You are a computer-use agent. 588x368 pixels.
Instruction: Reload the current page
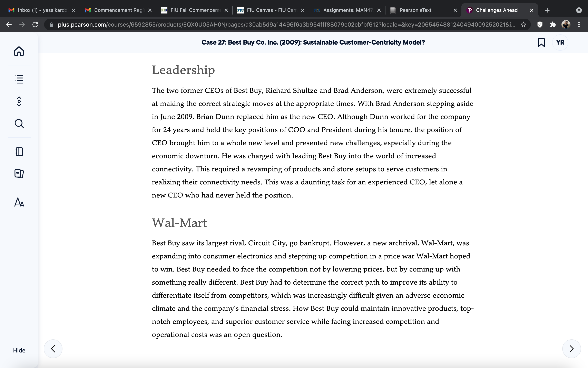35,24
